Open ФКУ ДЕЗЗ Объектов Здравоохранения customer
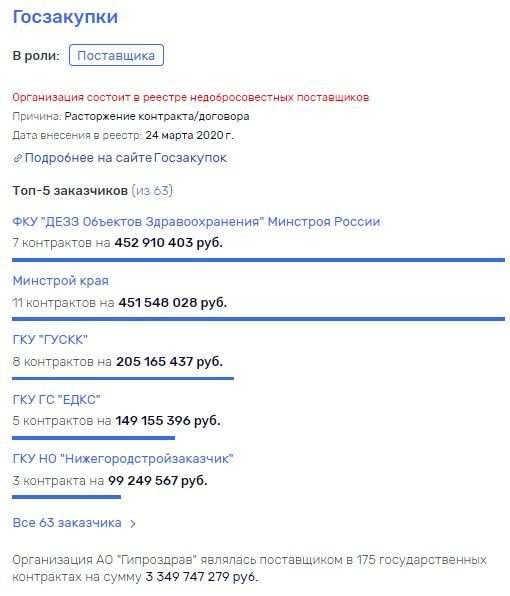This screenshot has height=596, width=510. coord(196,222)
